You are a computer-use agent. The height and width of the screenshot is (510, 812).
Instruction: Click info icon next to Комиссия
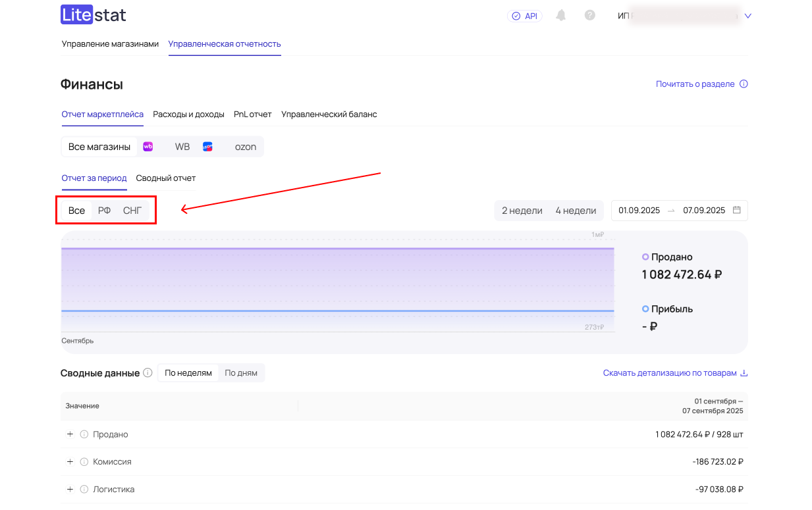(x=84, y=462)
